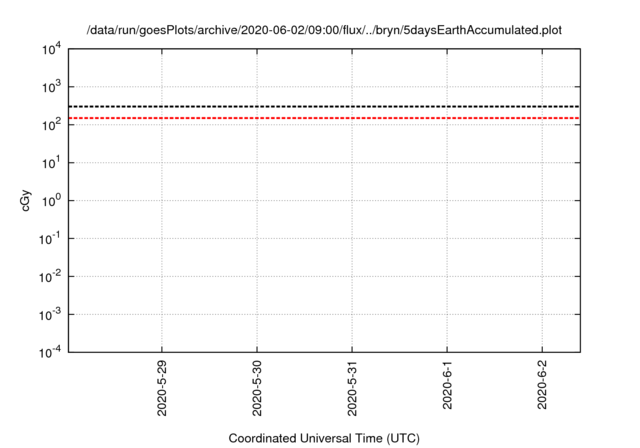Click the 10^-4 y-axis tick label
Image resolution: width=640 pixels, height=448 pixels.
point(50,352)
